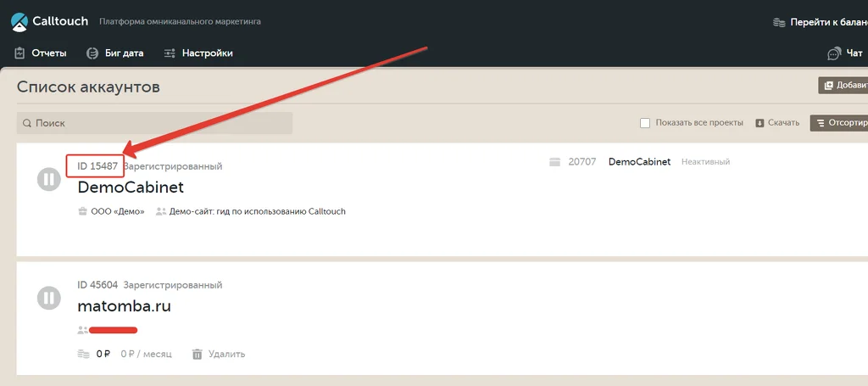Click the briefcase icon beside ООО «Демо»
This screenshot has width=868, height=386.
click(x=82, y=211)
